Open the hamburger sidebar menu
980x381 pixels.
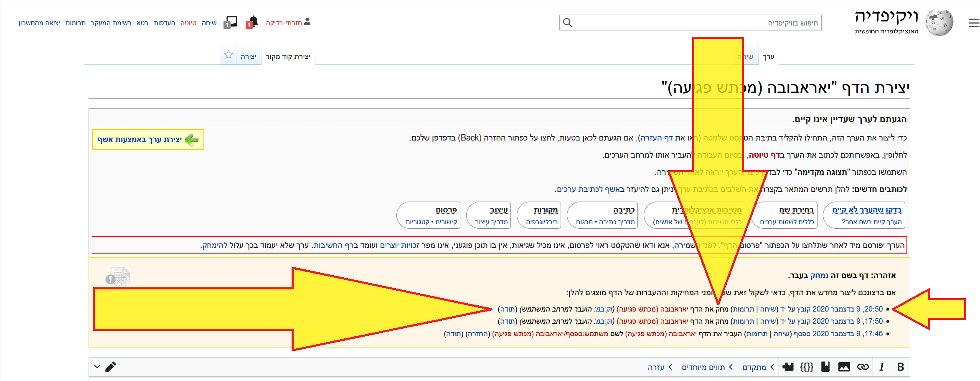pos(974,23)
